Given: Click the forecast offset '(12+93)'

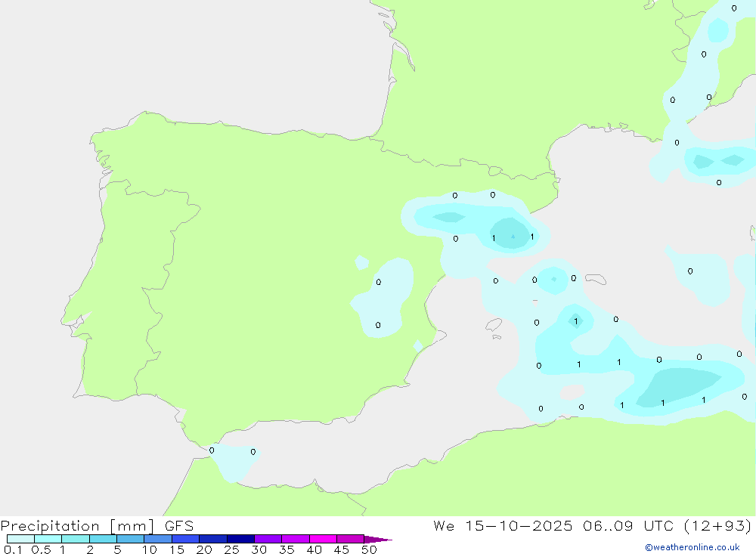Looking at the screenshot, I should coord(717,525).
